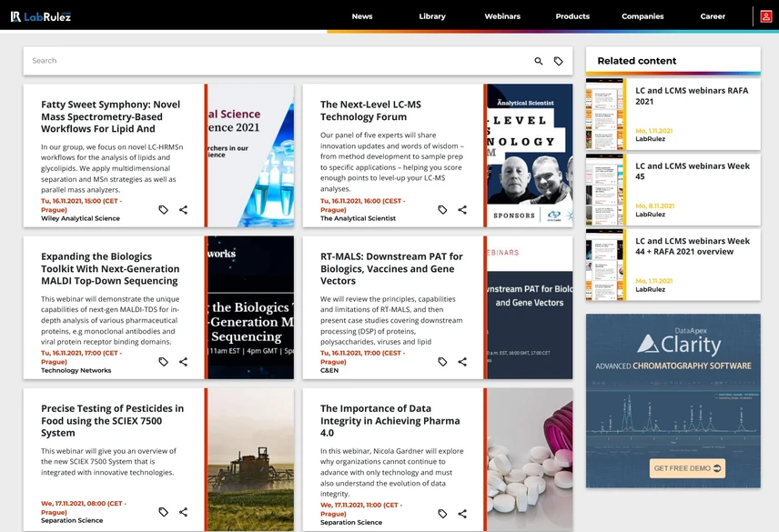This screenshot has width=779, height=532.
Task: Click thumbnail of LC and LCMS webinars Week 45
Action: pyautogui.click(x=605, y=189)
